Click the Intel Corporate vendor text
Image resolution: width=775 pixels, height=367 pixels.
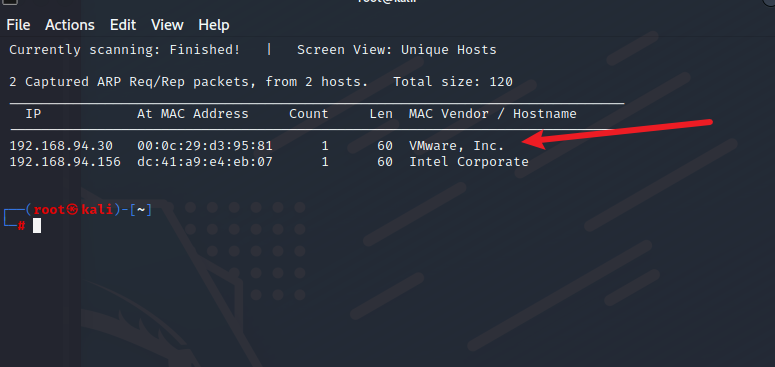[469, 162]
